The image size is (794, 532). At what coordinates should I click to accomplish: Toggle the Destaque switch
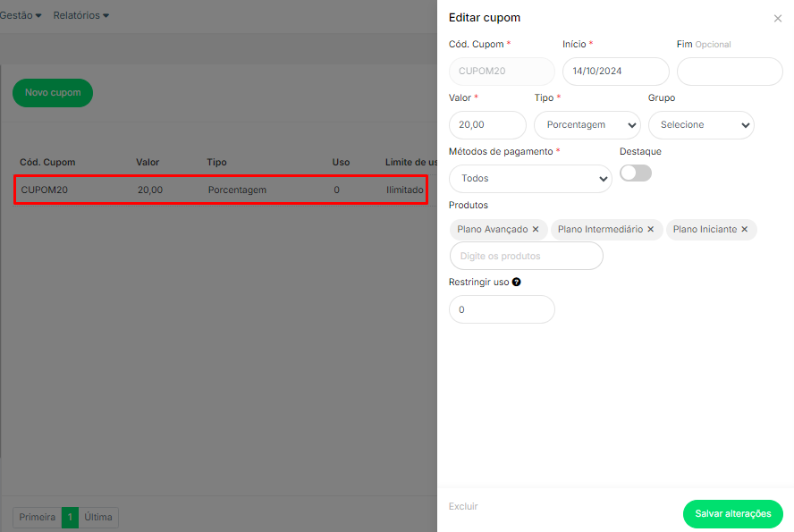636,173
